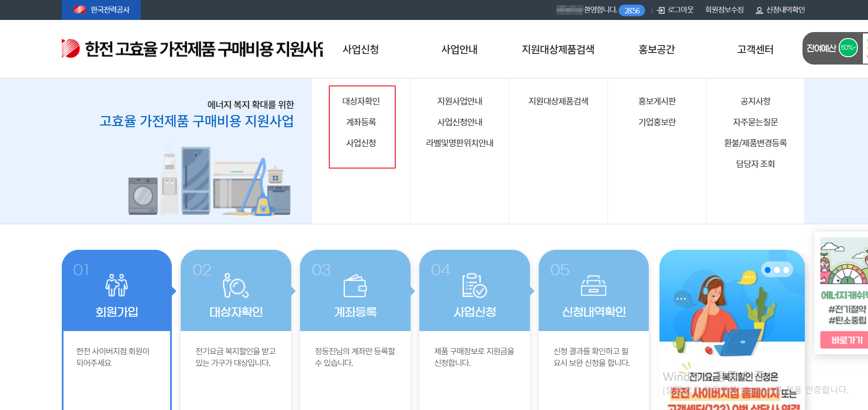Click the 로그아웃 link
The height and width of the screenshot is (410, 868).
[681, 10]
